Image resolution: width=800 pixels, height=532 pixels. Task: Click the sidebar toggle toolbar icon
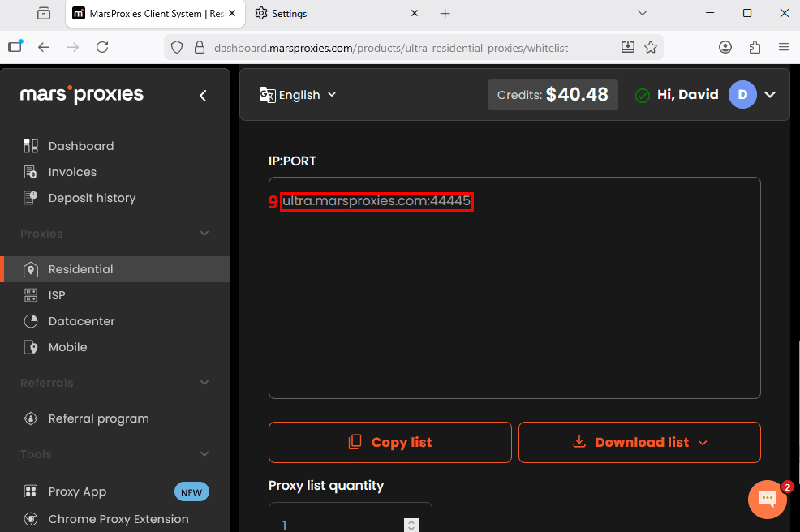(15, 46)
